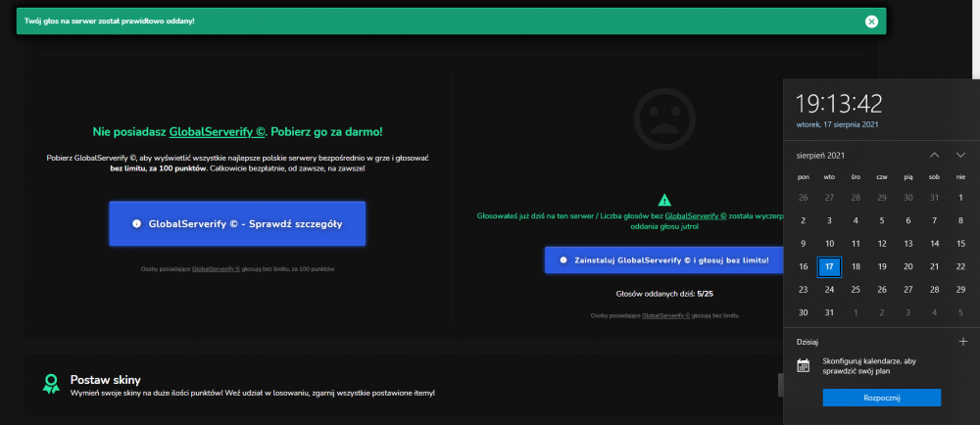Click the Rozpocznij button
Viewport: 980px width, 425px height.
882,398
